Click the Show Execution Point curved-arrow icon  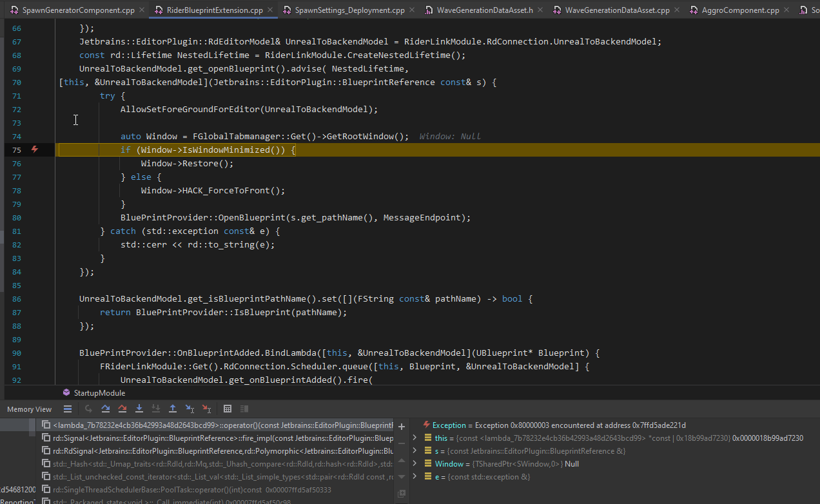point(88,408)
